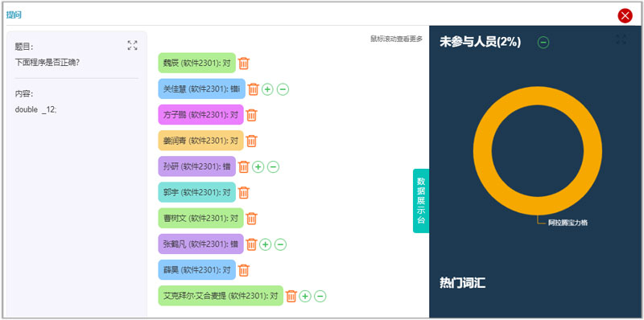Click the 阿拉腾宝力格 chart label
Image resolution: width=644 pixels, height=320 pixels.
(568, 223)
